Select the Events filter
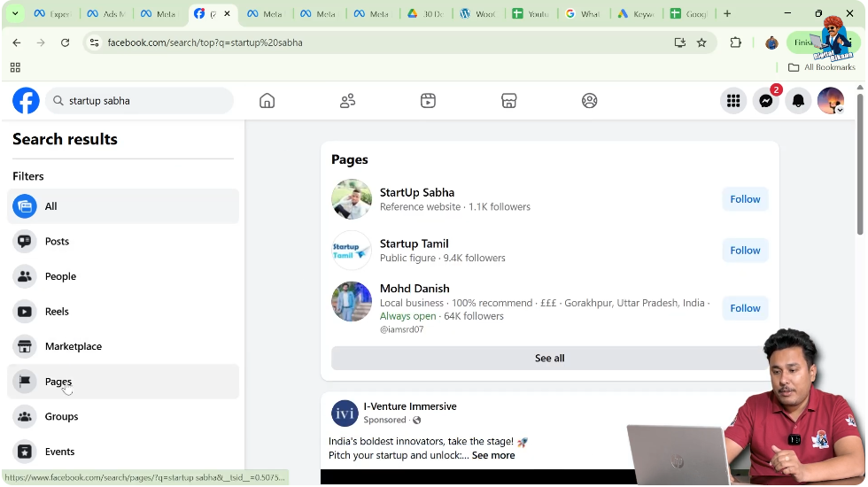868x487 pixels. pyautogui.click(x=123, y=452)
